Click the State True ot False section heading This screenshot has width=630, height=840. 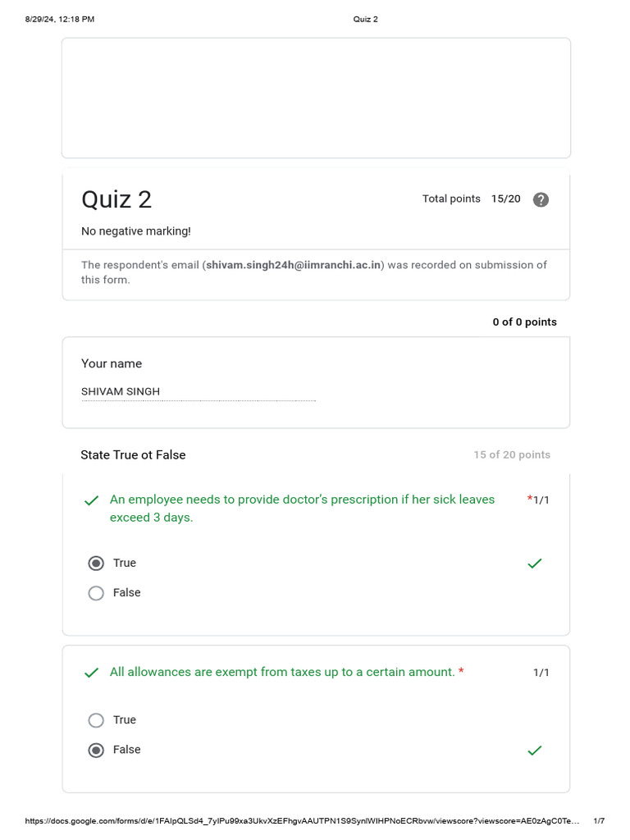click(x=133, y=455)
